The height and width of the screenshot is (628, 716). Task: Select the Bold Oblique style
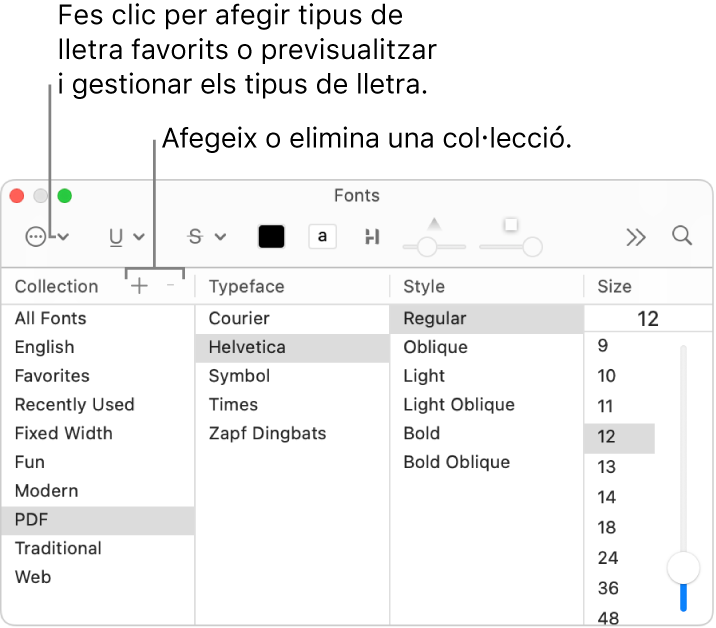pyautogui.click(x=456, y=462)
